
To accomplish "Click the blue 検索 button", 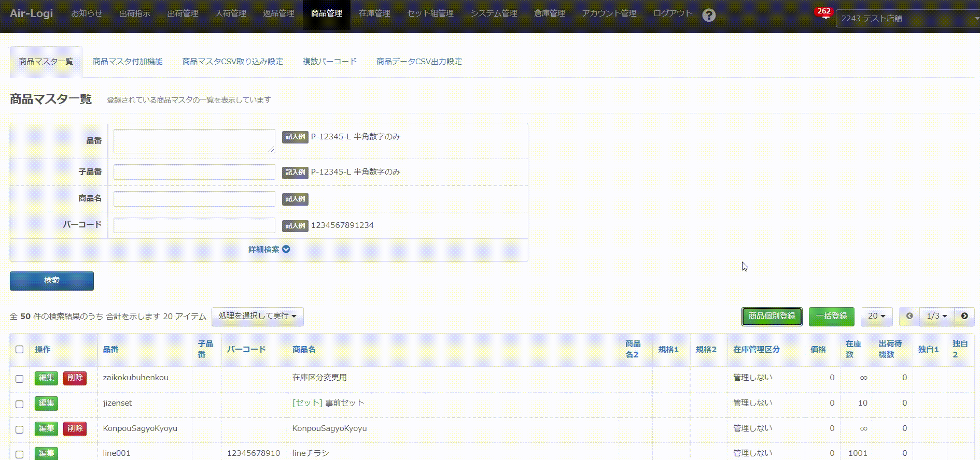I will (52, 280).
